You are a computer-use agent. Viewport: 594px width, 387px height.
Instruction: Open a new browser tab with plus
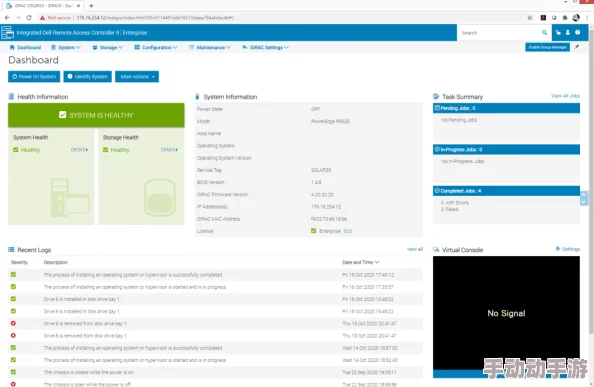[x=91, y=6]
